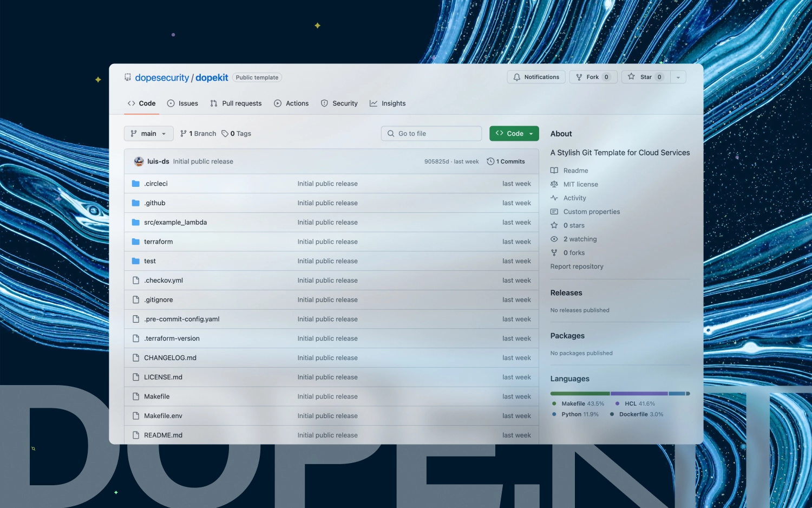Image resolution: width=812 pixels, height=508 pixels.
Task: Open the terraform folder icon
Action: coord(135,242)
